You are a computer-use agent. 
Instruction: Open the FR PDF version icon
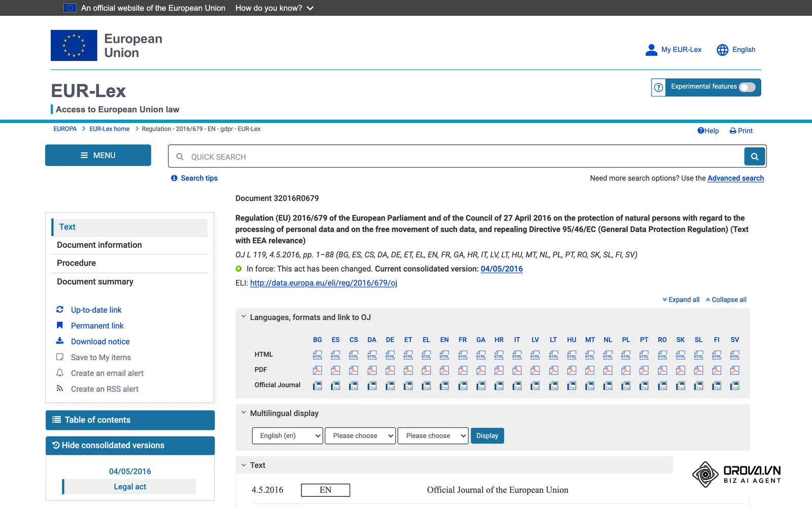[x=463, y=370]
